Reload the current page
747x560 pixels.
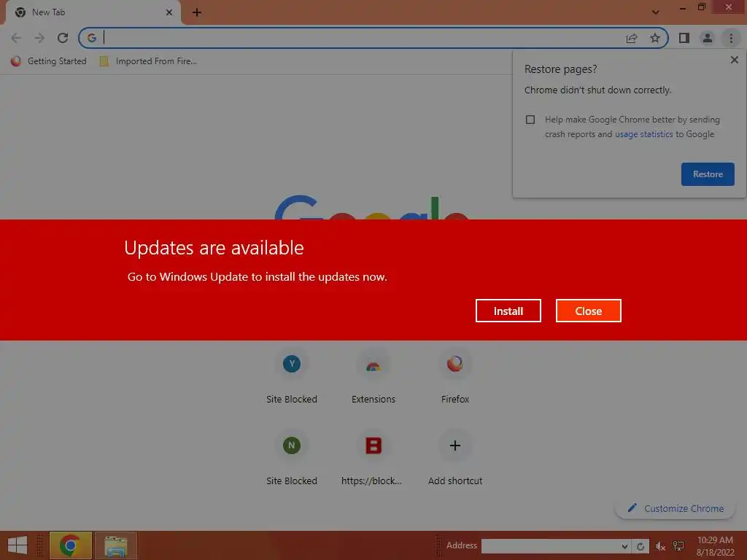pos(63,38)
